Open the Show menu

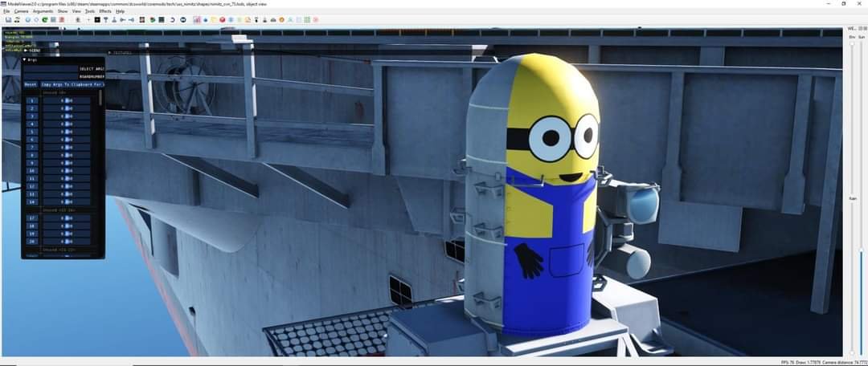[63, 11]
